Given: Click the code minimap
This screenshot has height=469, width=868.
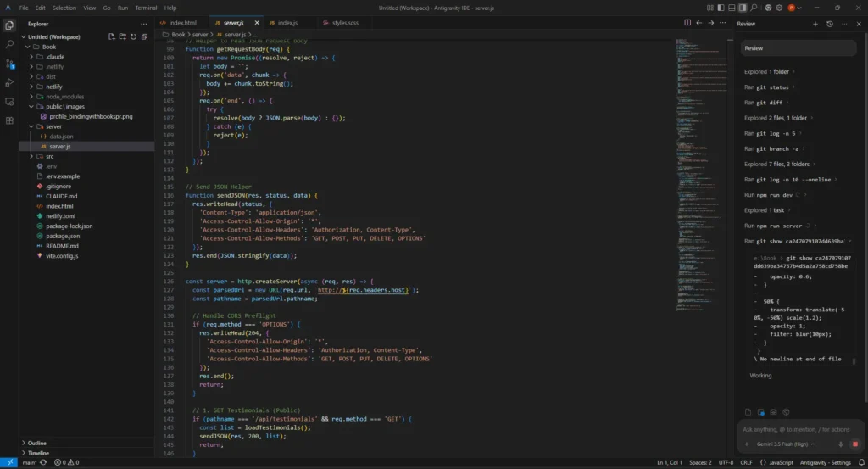Looking at the screenshot, I should click(701, 175).
